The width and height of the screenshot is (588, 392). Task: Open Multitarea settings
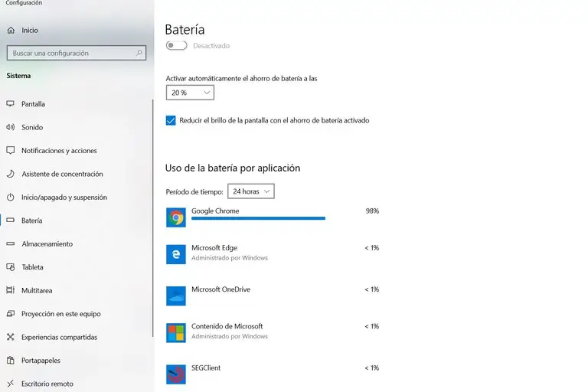coord(37,290)
